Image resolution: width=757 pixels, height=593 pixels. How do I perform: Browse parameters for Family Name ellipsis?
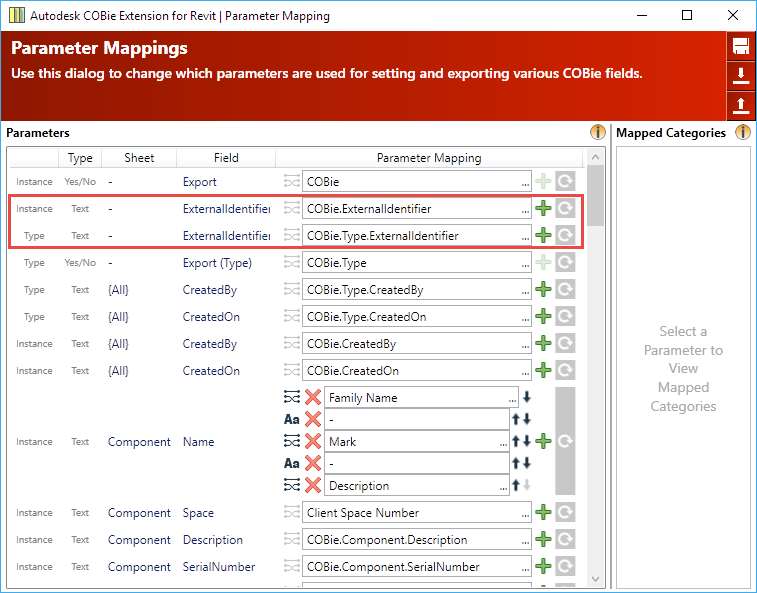pos(512,400)
